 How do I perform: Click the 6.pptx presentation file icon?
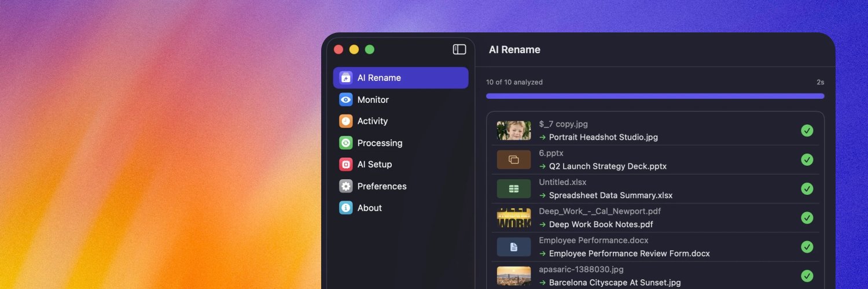pos(514,160)
